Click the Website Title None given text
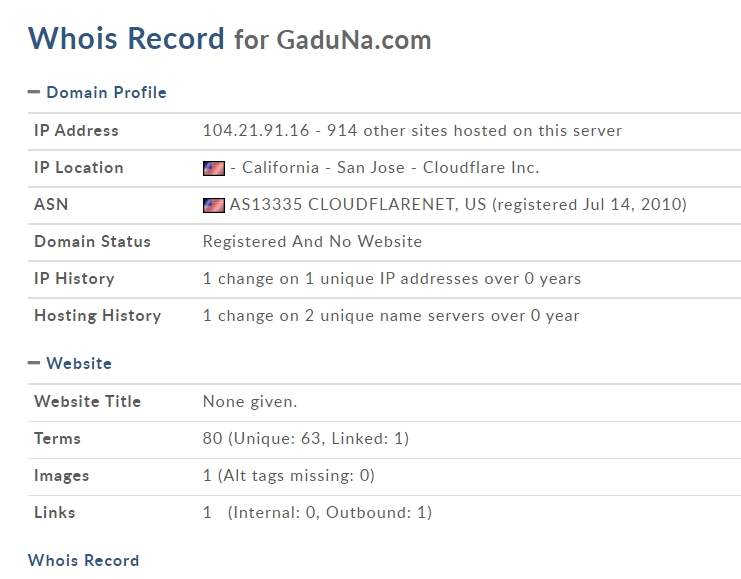 tap(250, 401)
